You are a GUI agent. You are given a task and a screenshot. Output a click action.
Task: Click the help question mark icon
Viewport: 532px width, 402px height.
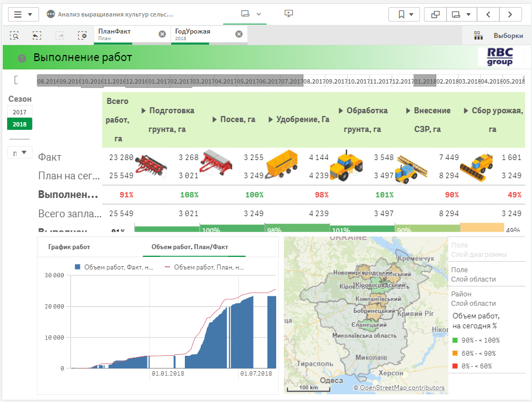[x=22, y=58]
